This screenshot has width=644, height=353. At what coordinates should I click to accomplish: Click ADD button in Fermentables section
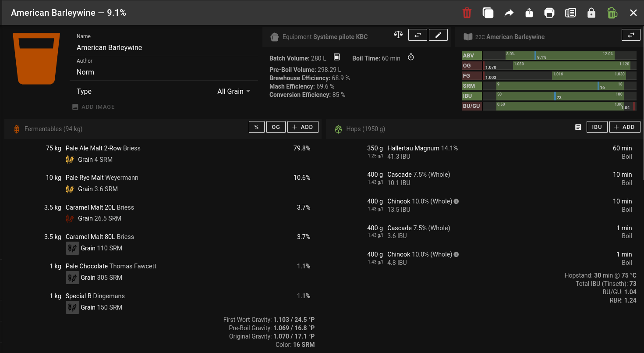[x=302, y=127]
